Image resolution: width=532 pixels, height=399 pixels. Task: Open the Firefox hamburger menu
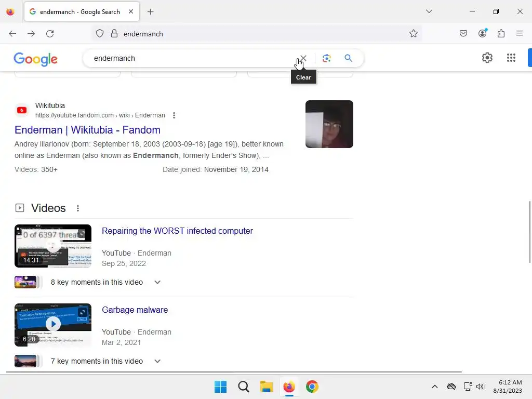pyautogui.click(x=520, y=33)
